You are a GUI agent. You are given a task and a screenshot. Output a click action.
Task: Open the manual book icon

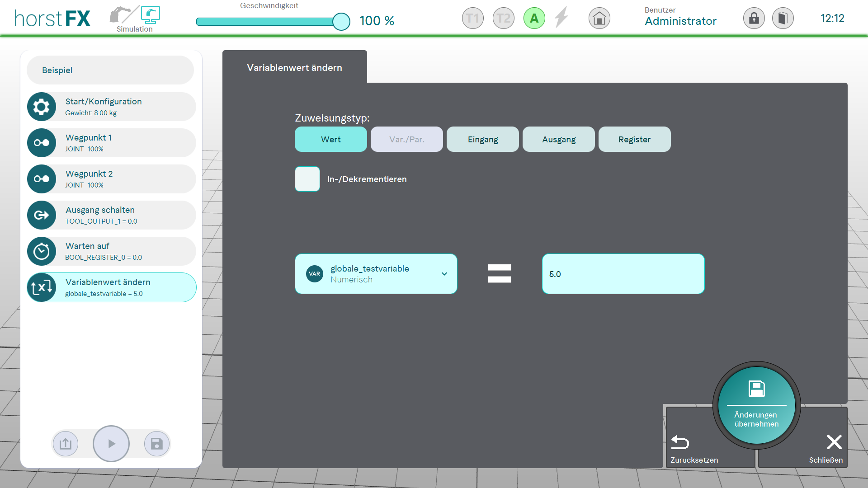pos(783,19)
